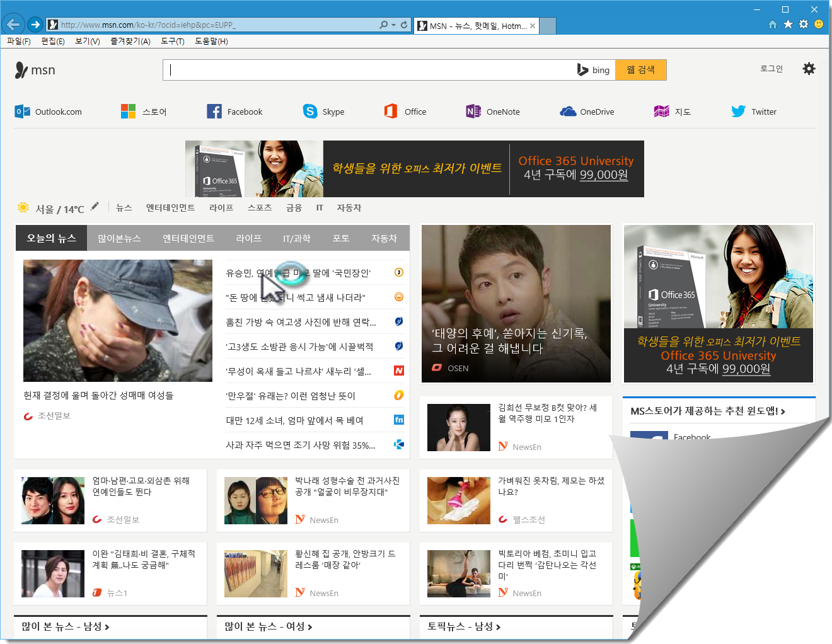Image resolution: width=832 pixels, height=644 pixels.
Task: Open MSN page settings gear
Action: coord(809,69)
